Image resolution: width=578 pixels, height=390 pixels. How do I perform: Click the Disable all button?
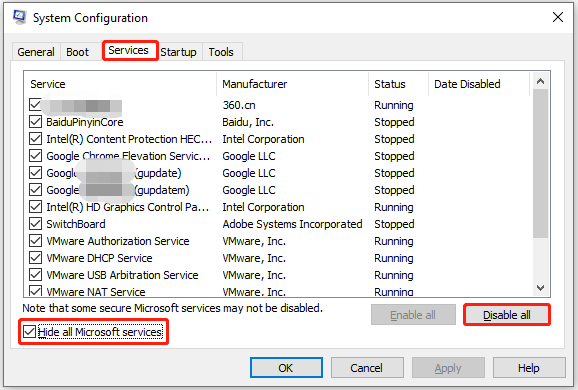click(x=507, y=315)
